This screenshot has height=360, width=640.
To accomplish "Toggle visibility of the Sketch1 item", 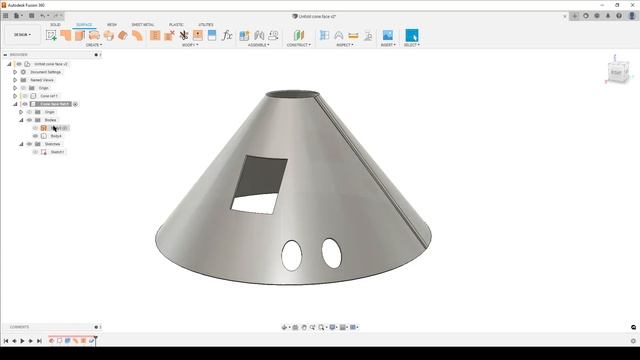I will (36, 152).
